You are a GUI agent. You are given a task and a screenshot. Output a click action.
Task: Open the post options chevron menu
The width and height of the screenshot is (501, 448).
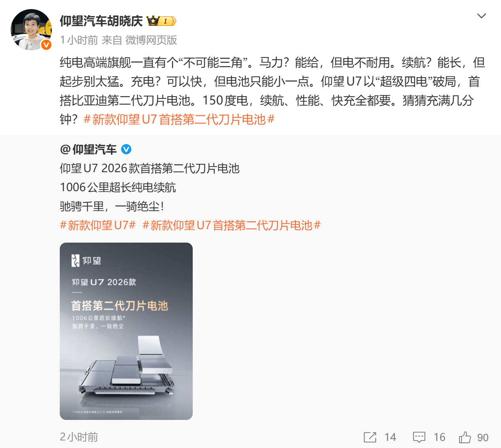[x=481, y=16]
